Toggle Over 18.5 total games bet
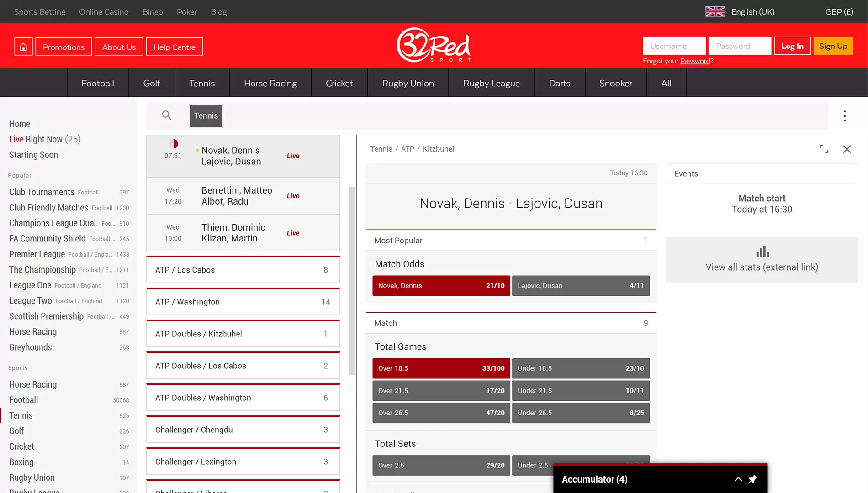Screen dimensions: 868x493 tap(441, 368)
